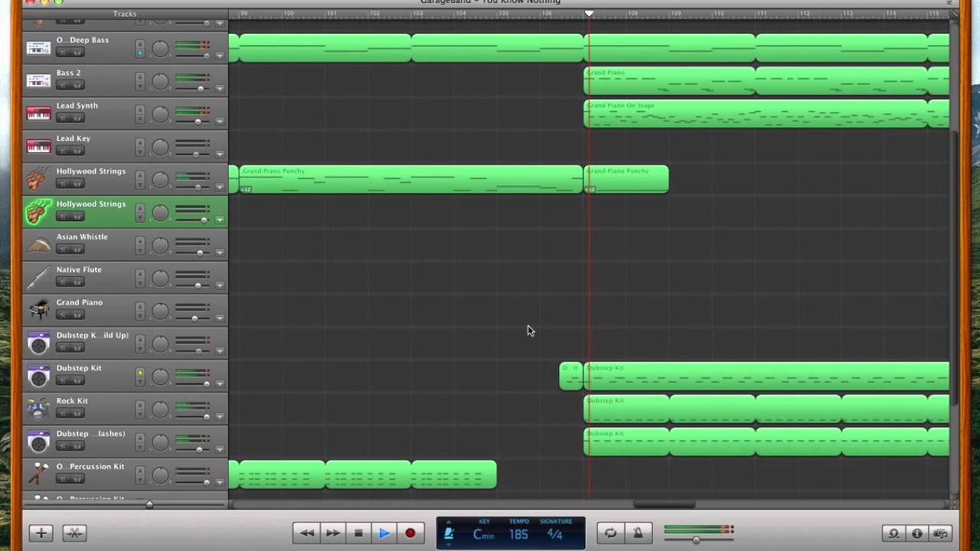Expand Native Flute automation arrow
The height and width of the screenshot is (551, 980).
(220, 286)
